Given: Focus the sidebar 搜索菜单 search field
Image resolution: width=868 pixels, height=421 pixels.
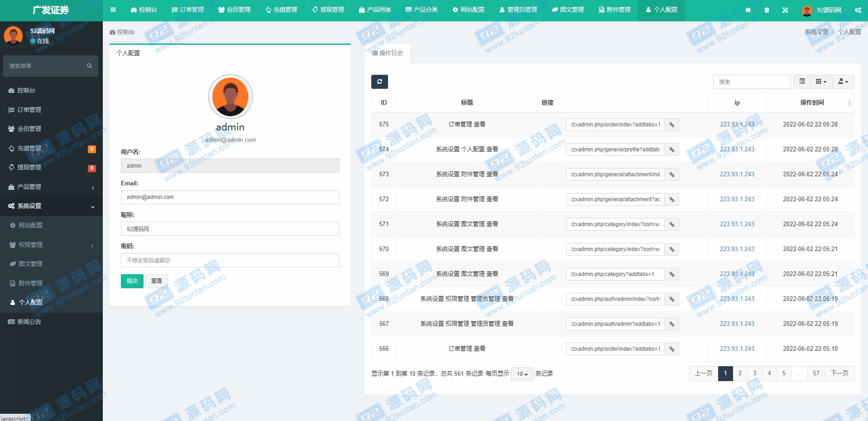Looking at the screenshot, I should click(45, 66).
